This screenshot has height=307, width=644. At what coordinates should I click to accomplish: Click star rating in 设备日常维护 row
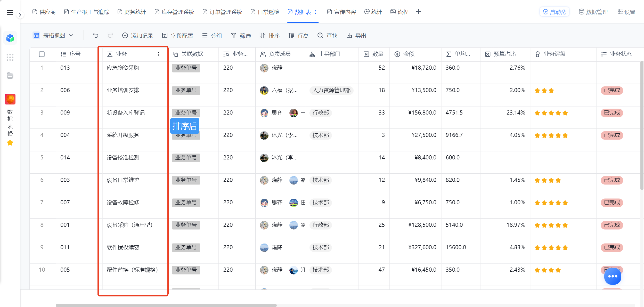548,180
